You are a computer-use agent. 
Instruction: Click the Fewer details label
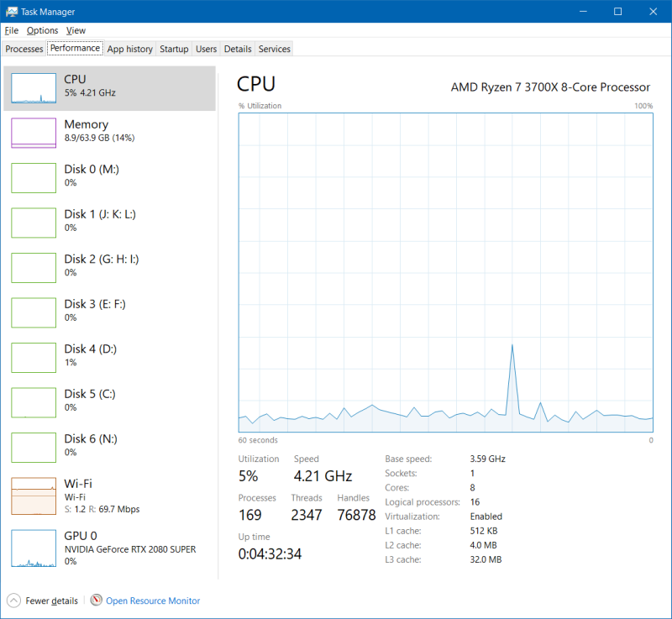coord(52,601)
